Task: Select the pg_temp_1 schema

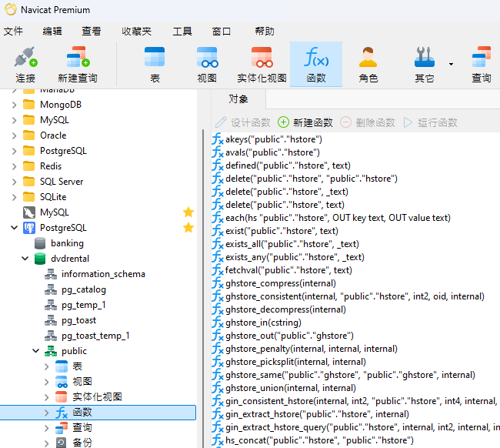Action: point(84,305)
